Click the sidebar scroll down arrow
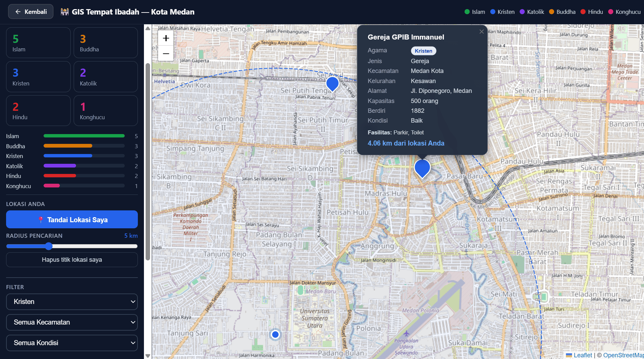Image resolution: width=644 pixels, height=359 pixels. [x=148, y=356]
